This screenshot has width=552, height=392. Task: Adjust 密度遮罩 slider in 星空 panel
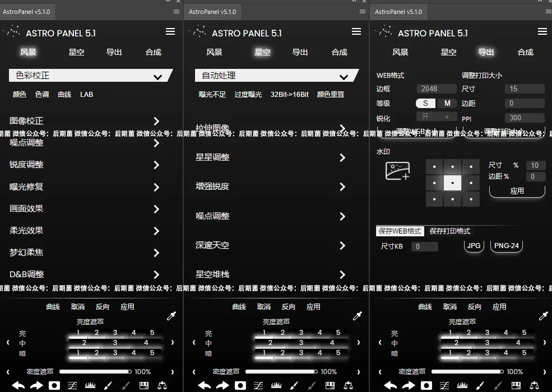[281, 372]
